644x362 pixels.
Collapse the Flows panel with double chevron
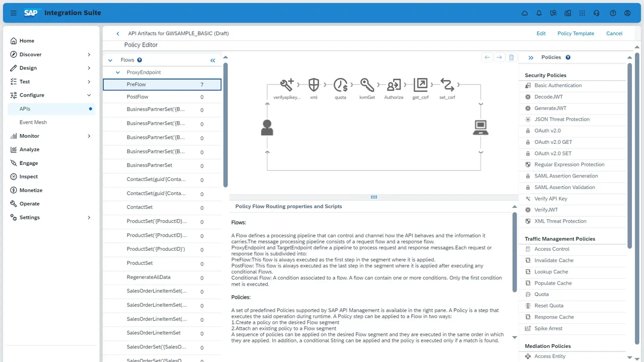coord(213,60)
